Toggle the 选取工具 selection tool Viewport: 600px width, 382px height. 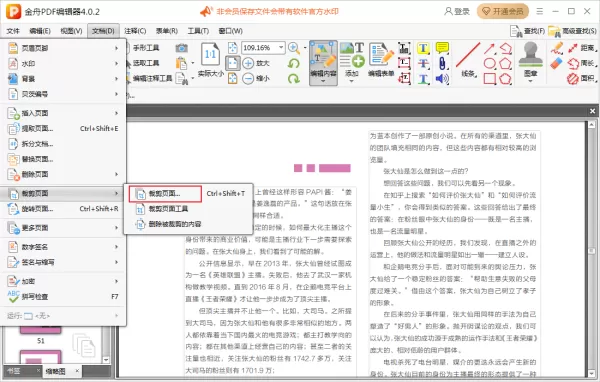(146, 63)
